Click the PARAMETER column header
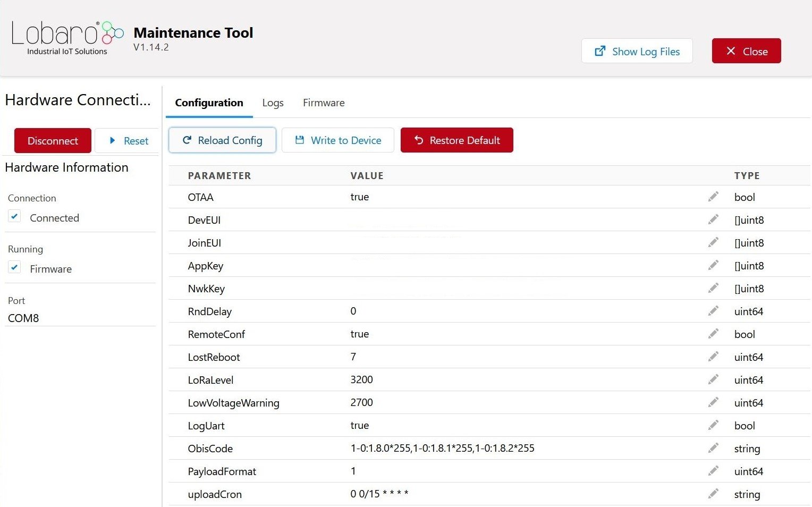 [219, 175]
